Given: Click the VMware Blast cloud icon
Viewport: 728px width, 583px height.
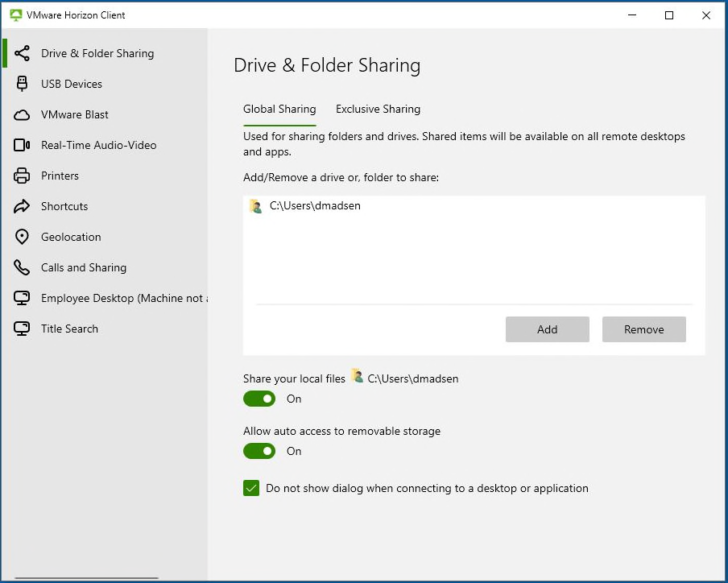Looking at the screenshot, I should click(x=22, y=114).
